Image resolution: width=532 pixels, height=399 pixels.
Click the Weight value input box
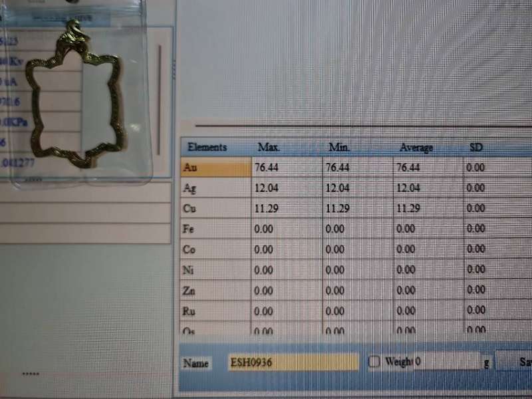coord(446,362)
